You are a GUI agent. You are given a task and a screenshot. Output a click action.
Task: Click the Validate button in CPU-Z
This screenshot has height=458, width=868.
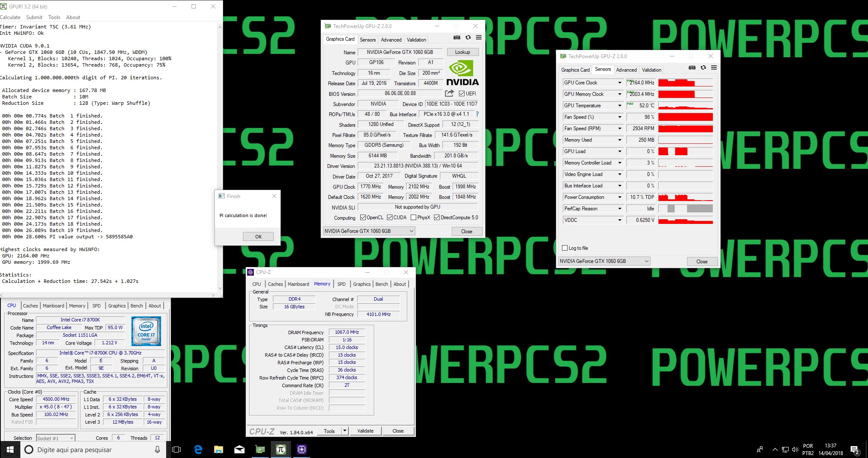365,431
